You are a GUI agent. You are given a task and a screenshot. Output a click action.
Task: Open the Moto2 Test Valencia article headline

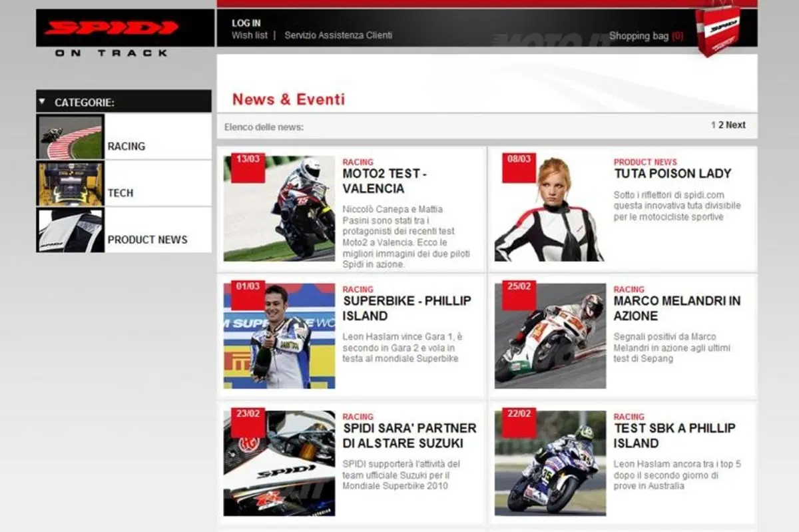[384, 181]
